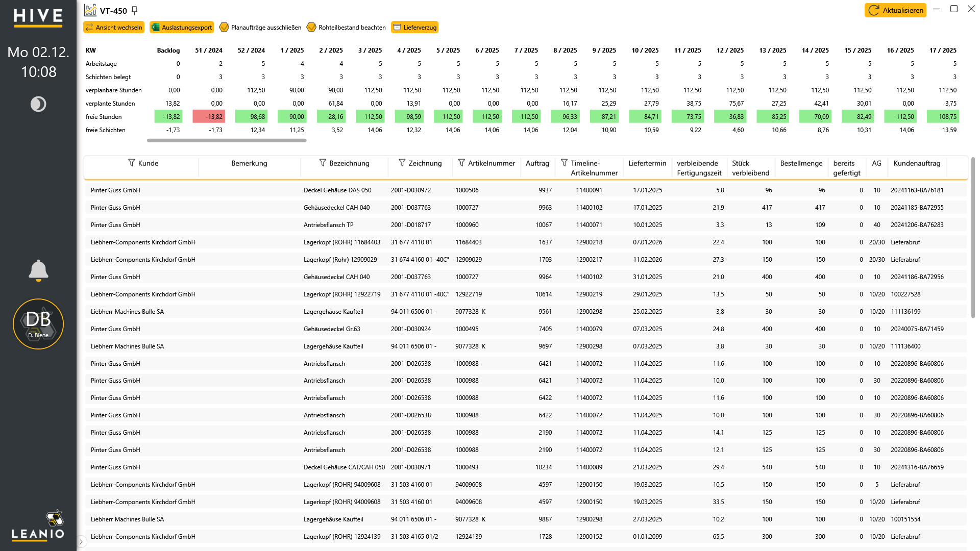Click horizontal scrollbar under week table

pos(227,140)
